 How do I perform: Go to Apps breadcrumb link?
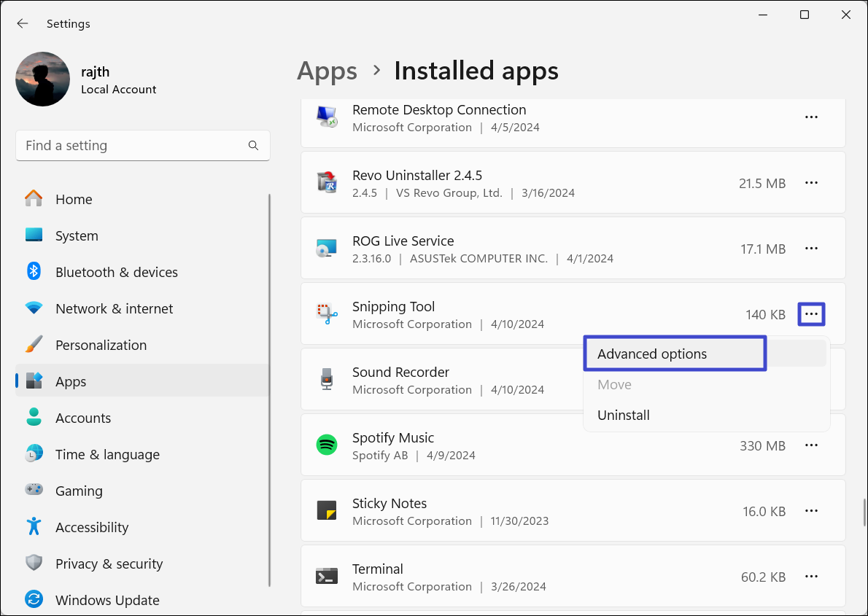tap(327, 71)
